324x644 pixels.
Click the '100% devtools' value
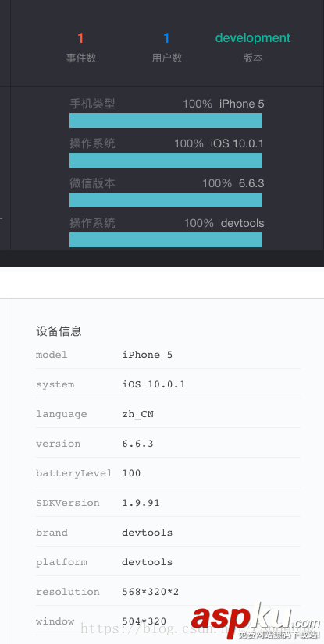(224, 224)
